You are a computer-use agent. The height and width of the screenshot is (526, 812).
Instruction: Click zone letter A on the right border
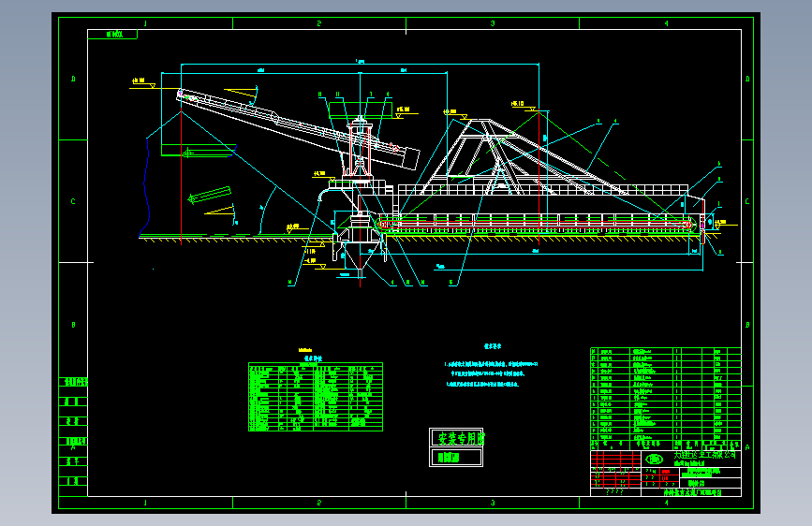point(747,447)
